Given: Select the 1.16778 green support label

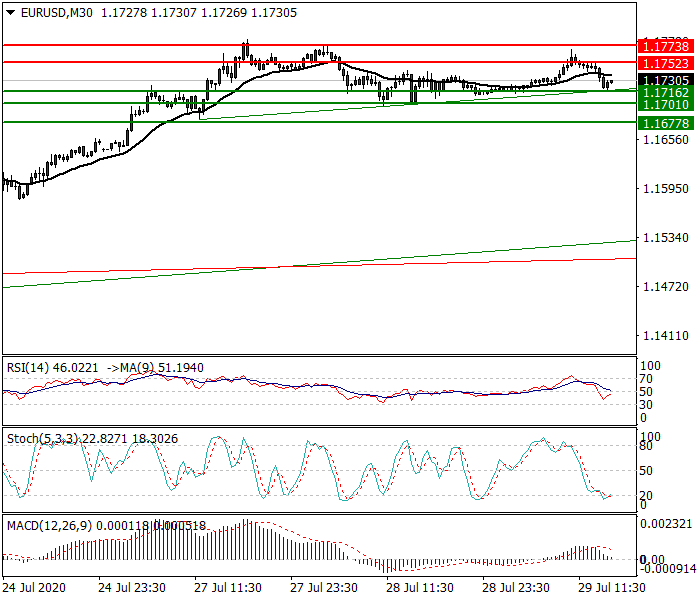Looking at the screenshot, I should coord(666,123).
